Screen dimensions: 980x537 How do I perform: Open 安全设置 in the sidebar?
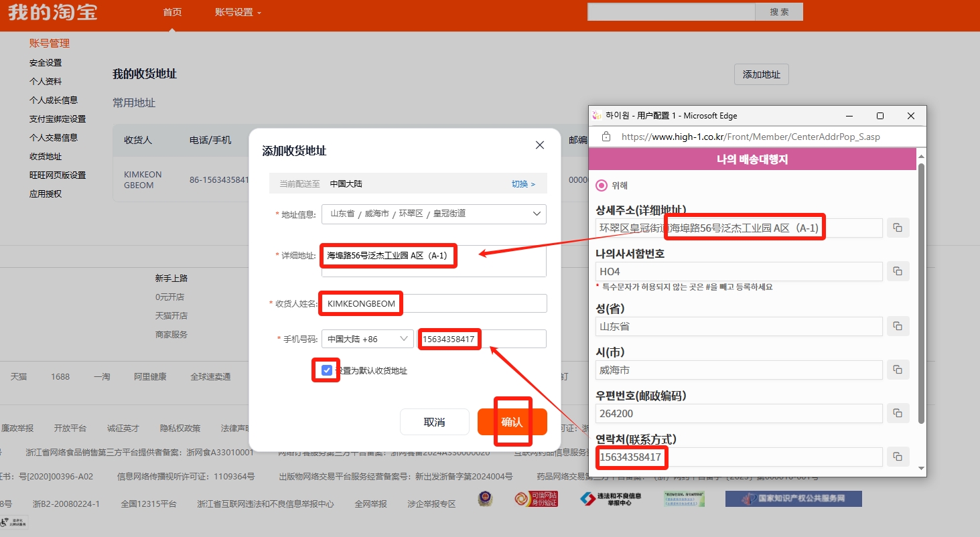tap(46, 63)
